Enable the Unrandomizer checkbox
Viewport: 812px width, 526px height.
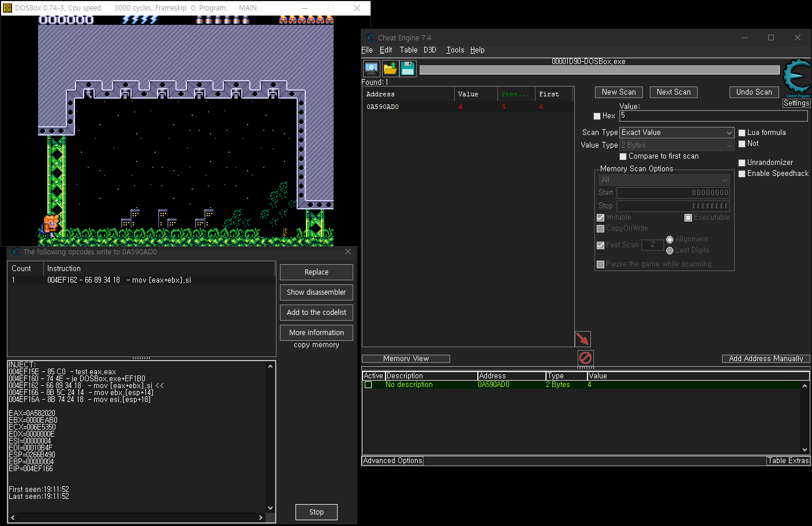click(x=742, y=163)
